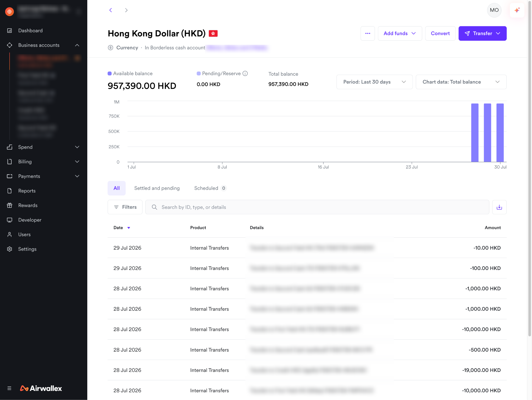Image resolution: width=532 pixels, height=400 pixels.
Task: Go back with the left arrow
Action: coord(111,10)
